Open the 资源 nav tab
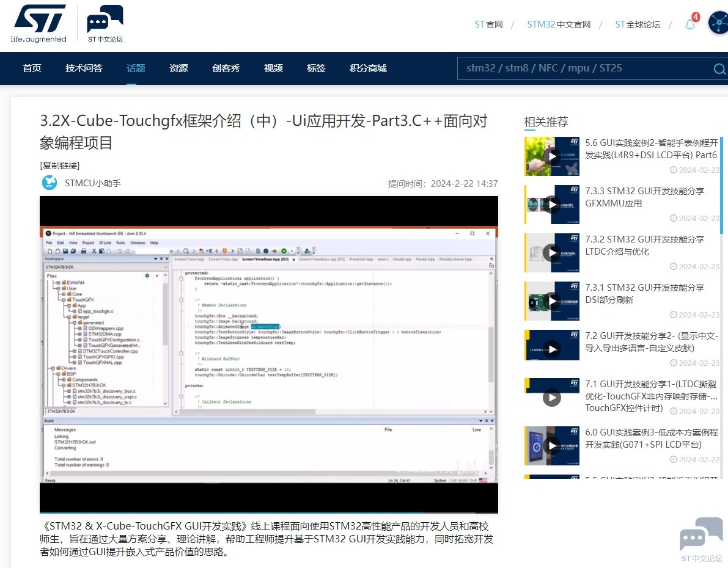This screenshot has width=728, height=568. 178,68
